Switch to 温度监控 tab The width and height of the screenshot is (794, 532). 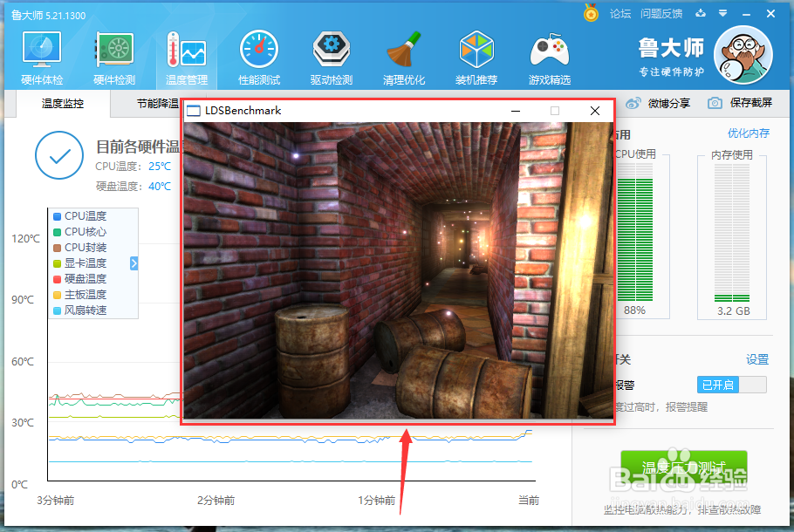point(63,104)
